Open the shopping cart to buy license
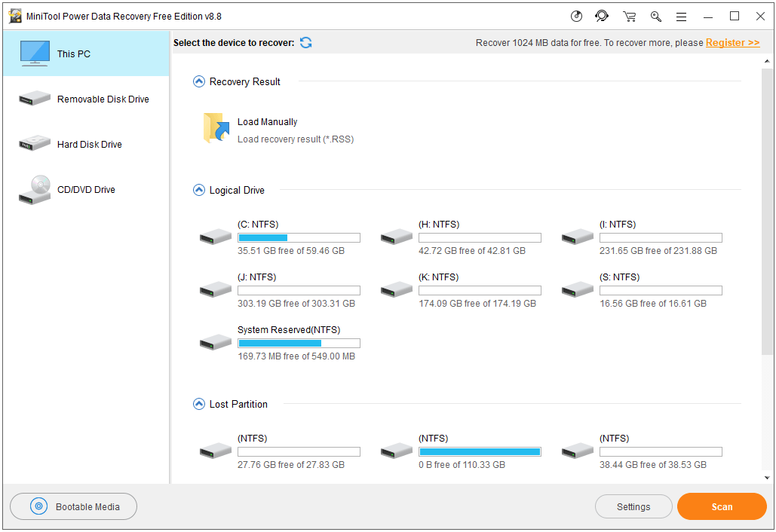The width and height of the screenshot is (776, 532). pos(629,16)
